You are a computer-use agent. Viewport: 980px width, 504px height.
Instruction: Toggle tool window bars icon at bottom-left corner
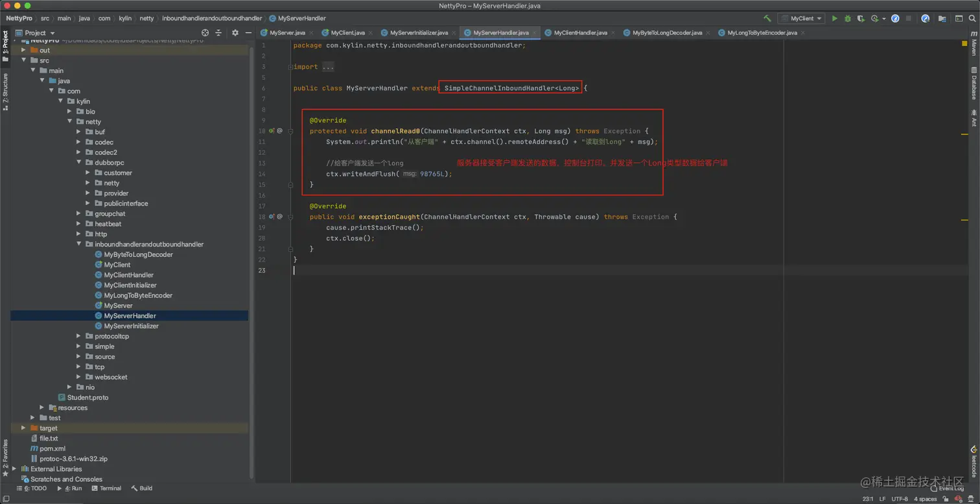click(x=5, y=499)
